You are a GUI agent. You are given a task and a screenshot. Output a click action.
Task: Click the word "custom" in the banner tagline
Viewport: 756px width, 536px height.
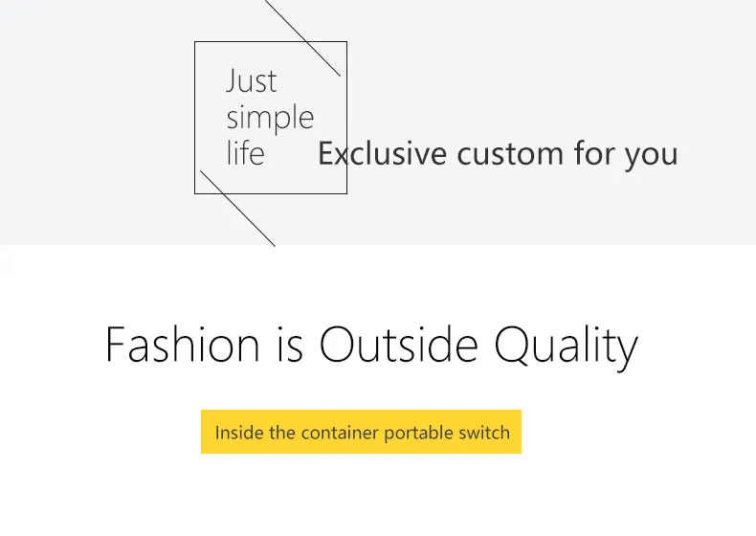(510, 154)
